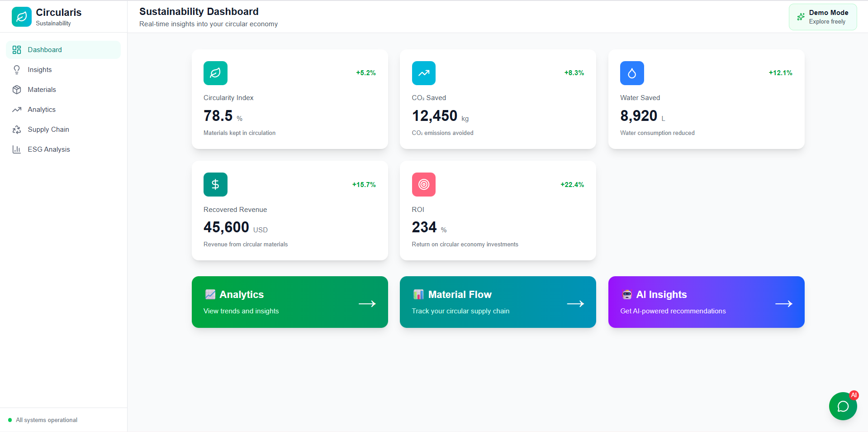Image resolution: width=868 pixels, height=432 pixels.
Task: Click the +22.4% change indicator
Action: (x=573, y=185)
